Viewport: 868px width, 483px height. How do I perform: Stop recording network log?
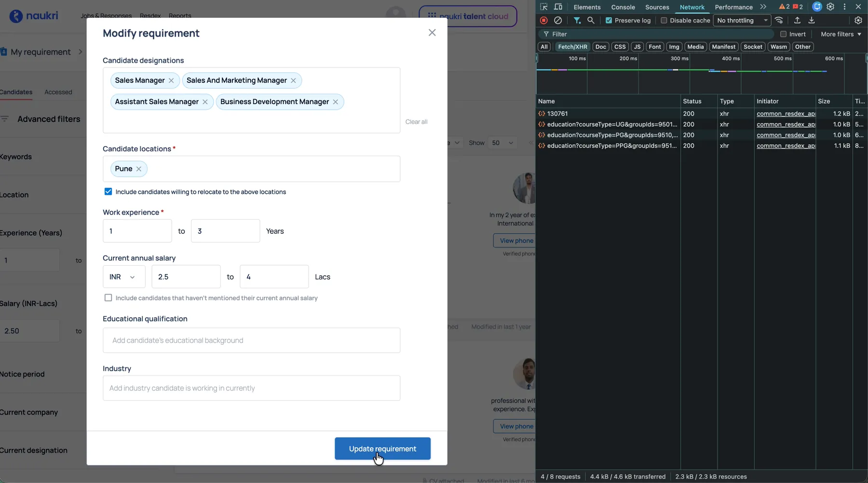(544, 20)
